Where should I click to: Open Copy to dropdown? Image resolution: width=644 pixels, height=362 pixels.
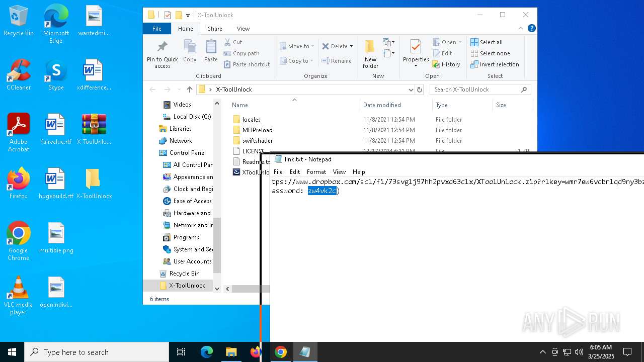point(296,61)
